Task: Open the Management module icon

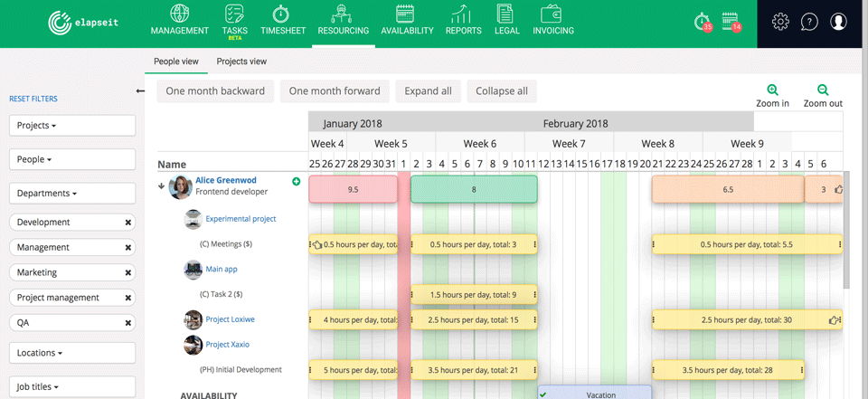Action: pos(179,20)
